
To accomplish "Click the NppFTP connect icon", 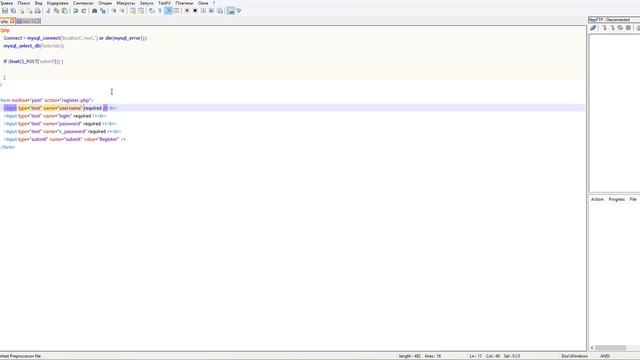I will pos(593,28).
